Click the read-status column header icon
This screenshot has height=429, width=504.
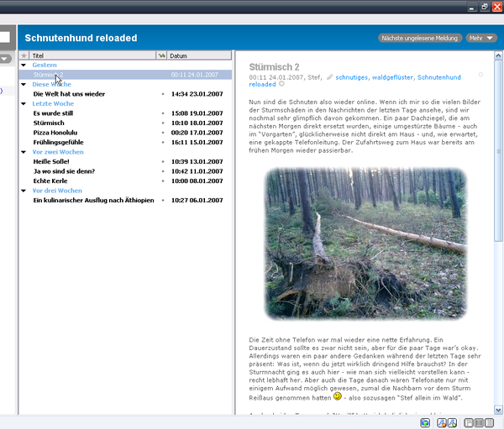tap(161, 55)
